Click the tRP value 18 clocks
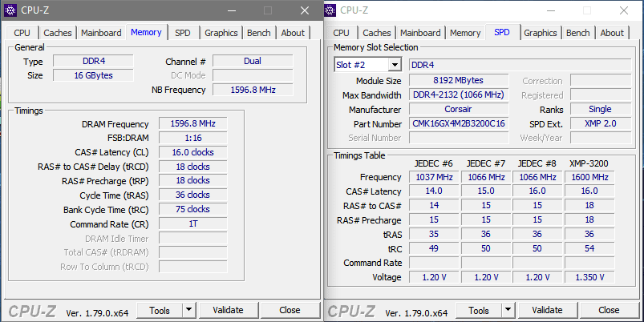The height and width of the screenshot is (322, 644). [193, 180]
